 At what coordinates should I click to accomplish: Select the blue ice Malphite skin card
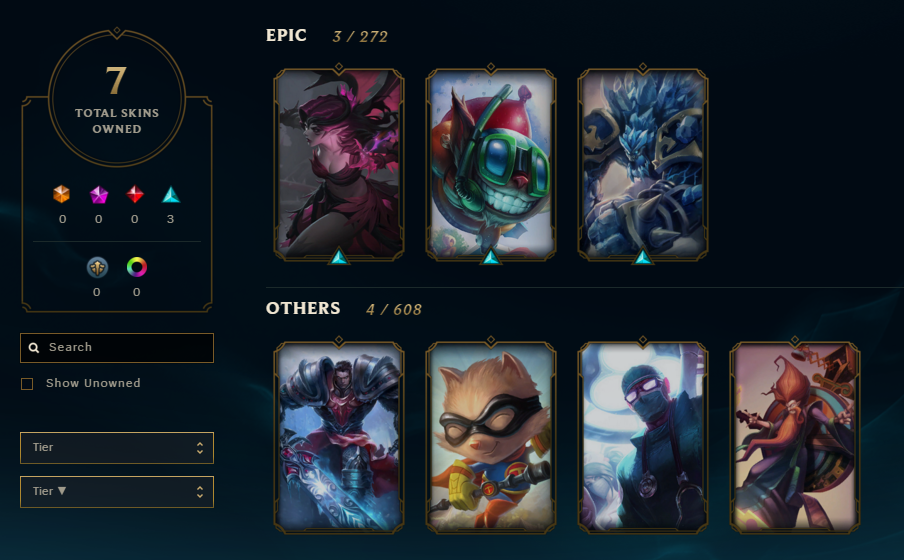tap(643, 163)
